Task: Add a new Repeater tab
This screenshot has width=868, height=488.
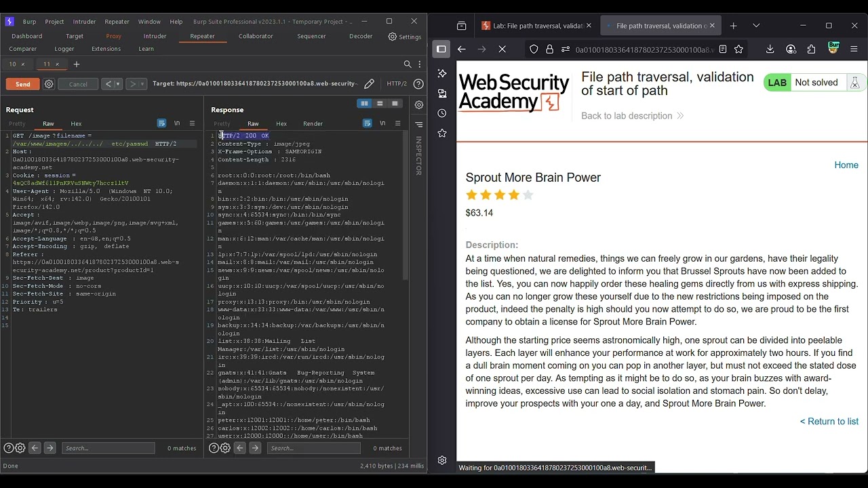Action: point(77,64)
